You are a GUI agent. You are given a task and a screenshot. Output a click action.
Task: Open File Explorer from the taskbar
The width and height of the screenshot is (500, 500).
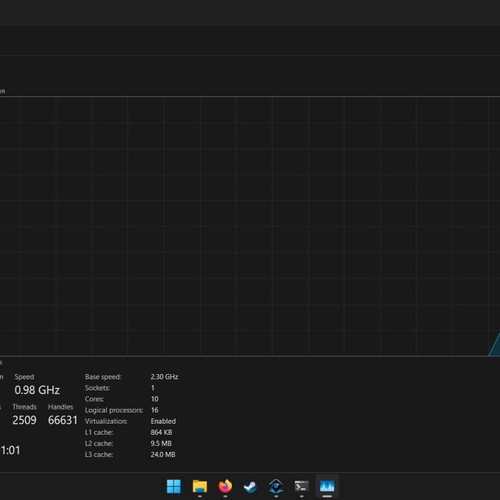(200, 486)
